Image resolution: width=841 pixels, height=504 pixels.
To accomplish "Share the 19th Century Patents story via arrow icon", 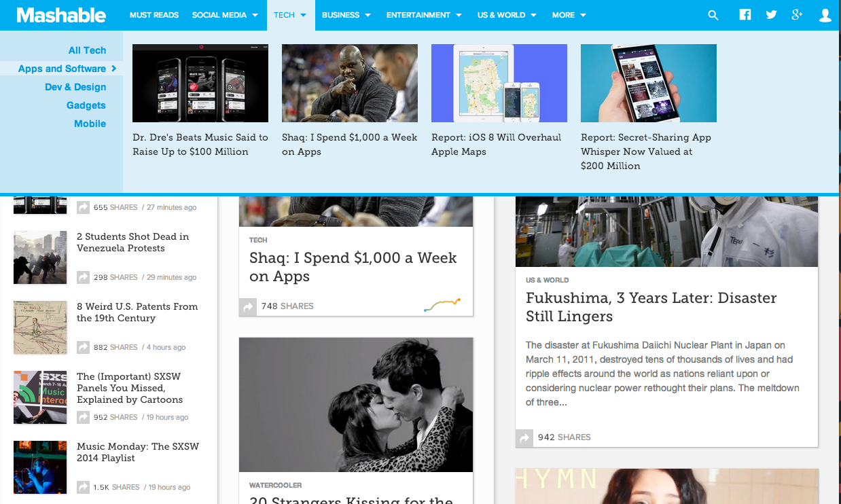I will [84, 347].
